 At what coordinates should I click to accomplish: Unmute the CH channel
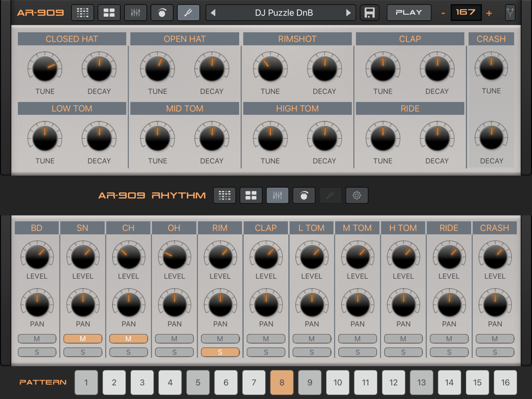coord(129,339)
